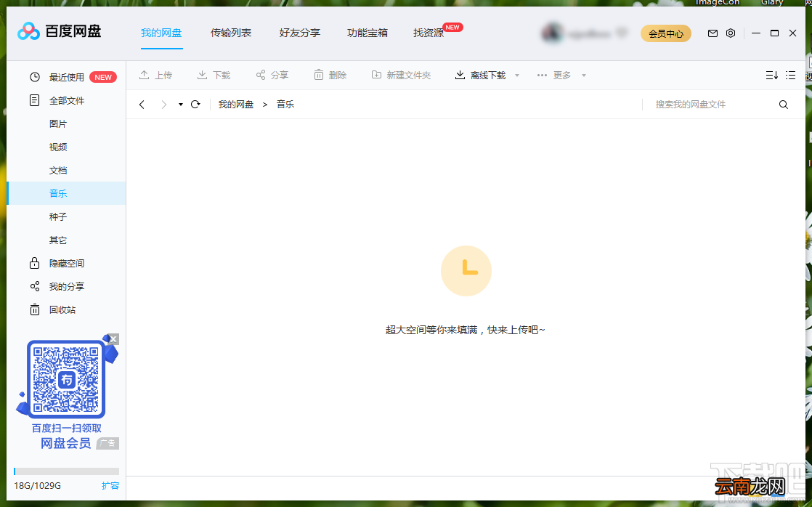Click the sort order icon
Screen dimensions: 812x507
(x=771, y=75)
